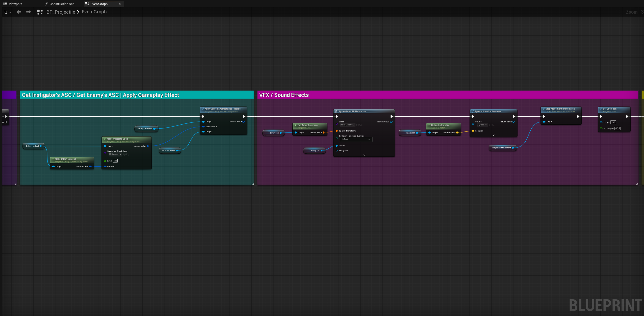Image resolution: width=644 pixels, height=316 pixels.
Task: Click the yellow Location pin
Action: 473,131
